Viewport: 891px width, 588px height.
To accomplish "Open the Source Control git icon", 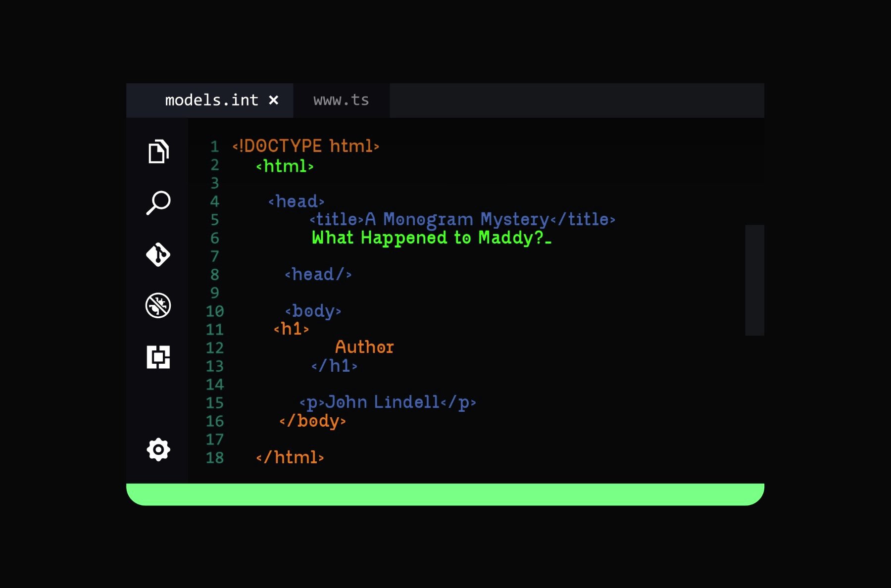I will point(158,254).
